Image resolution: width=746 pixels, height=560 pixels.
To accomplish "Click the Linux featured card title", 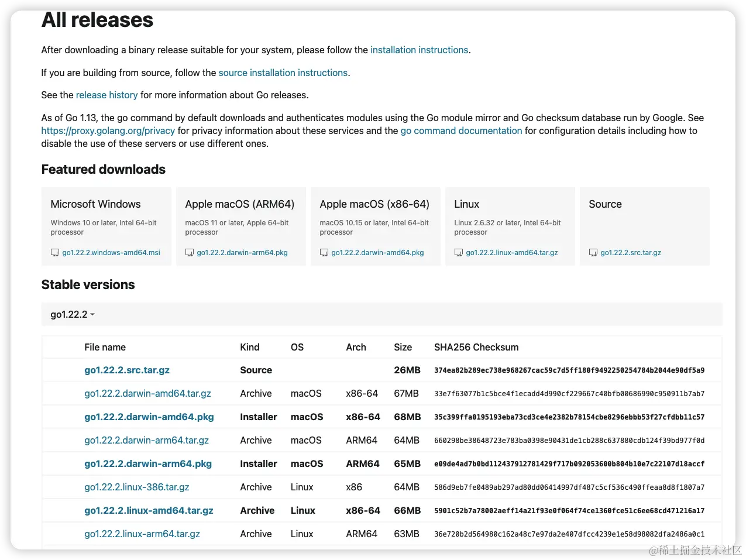I will [x=466, y=204].
